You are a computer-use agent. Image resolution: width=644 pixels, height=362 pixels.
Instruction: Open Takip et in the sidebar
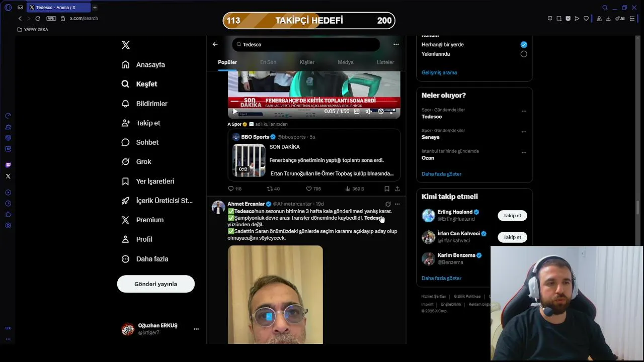(x=141, y=123)
